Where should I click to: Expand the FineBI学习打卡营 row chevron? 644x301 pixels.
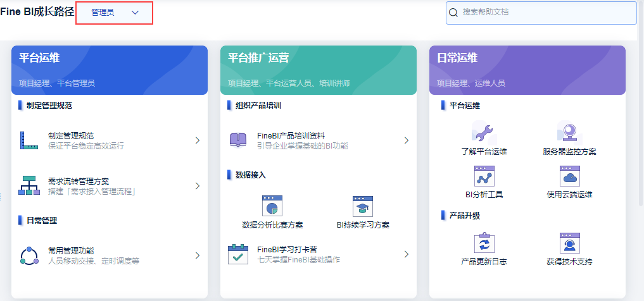pos(406,254)
